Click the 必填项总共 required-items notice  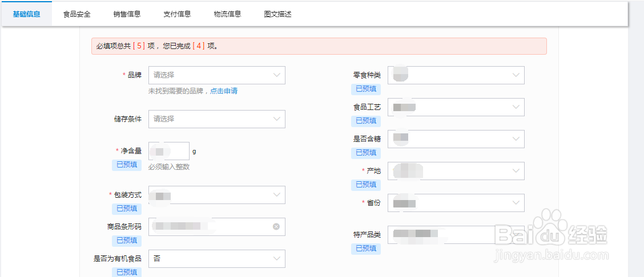[x=319, y=46]
